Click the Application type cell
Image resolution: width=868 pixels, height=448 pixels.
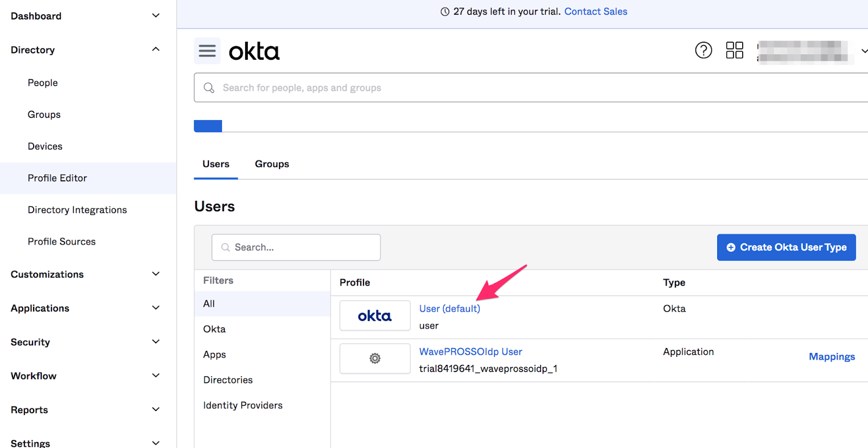coord(688,351)
